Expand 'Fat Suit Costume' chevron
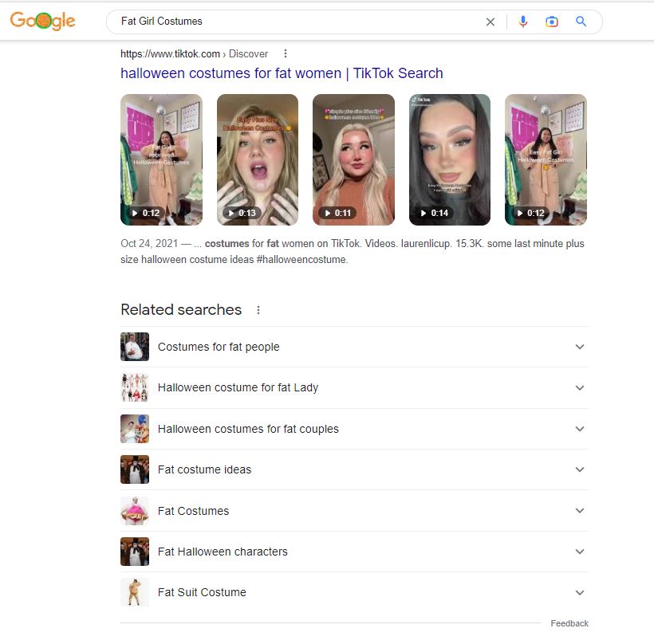The image size is (654, 644). (x=580, y=593)
